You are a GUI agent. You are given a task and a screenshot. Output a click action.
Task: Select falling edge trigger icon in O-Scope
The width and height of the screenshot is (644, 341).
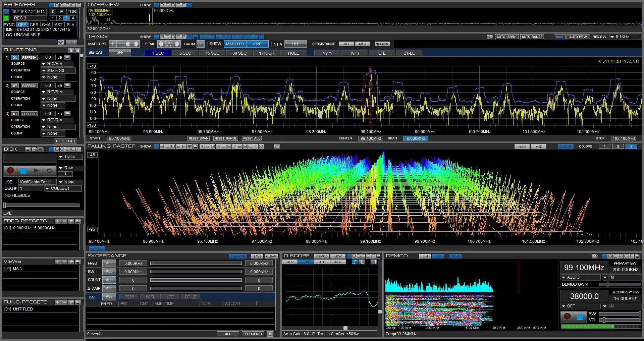coord(362,262)
